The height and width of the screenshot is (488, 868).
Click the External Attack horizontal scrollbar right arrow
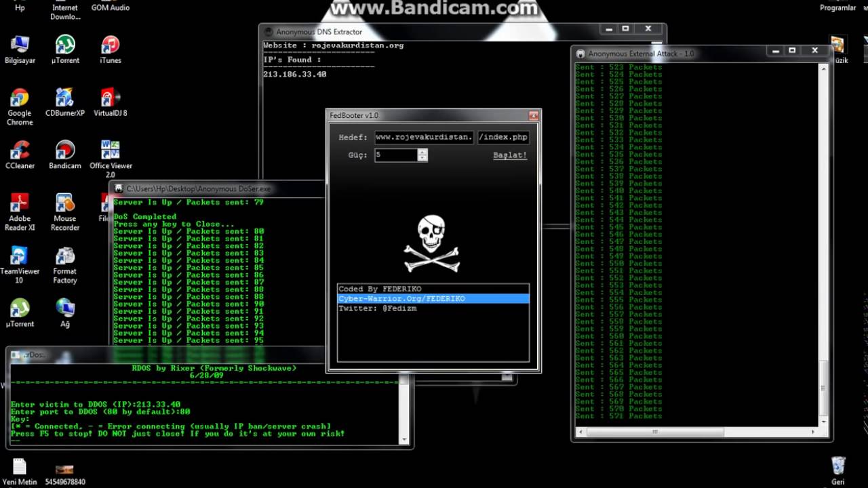815,432
